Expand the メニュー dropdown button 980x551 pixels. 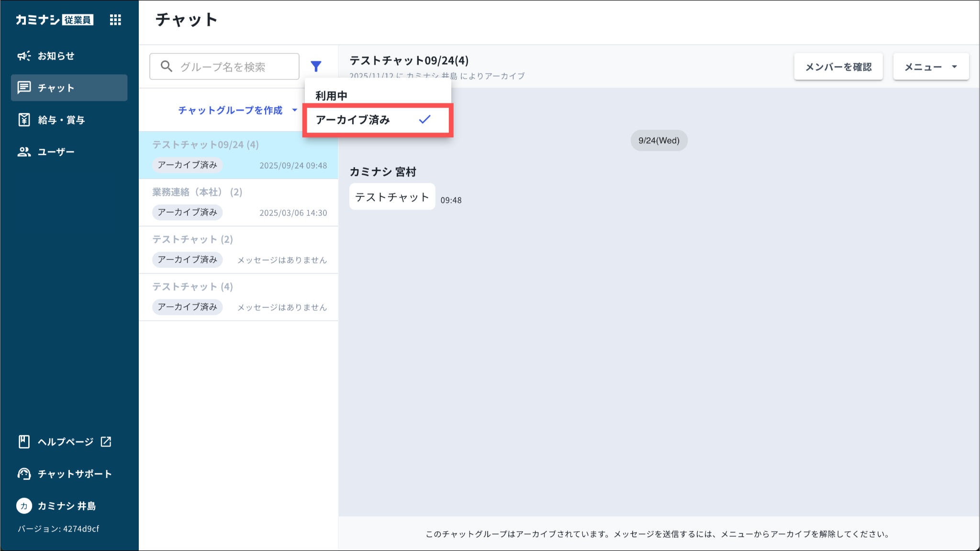tap(931, 67)
